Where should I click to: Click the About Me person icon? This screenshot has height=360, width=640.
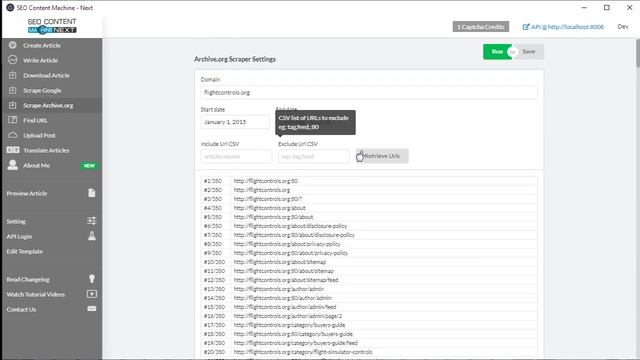pos(13,165)
